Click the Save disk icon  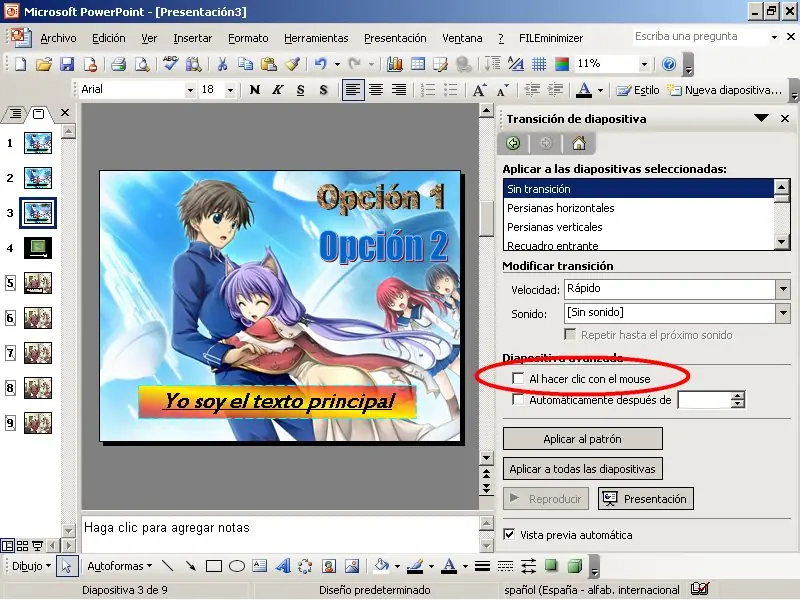(67, 64)
